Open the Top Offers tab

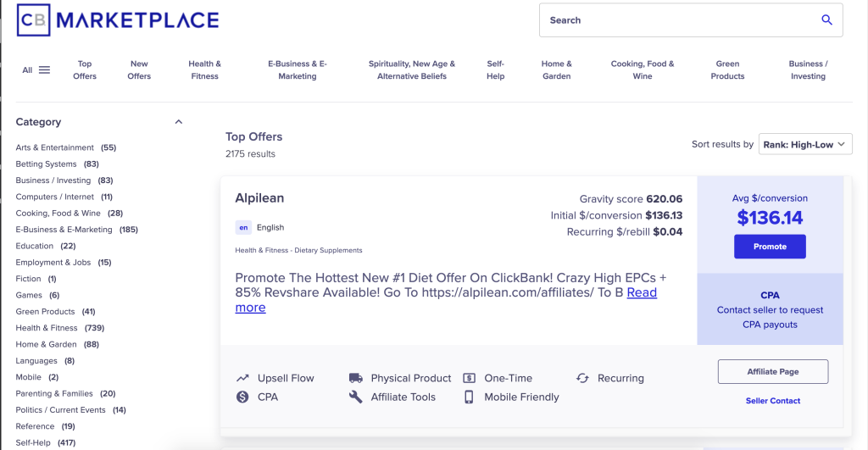point(85,69)
